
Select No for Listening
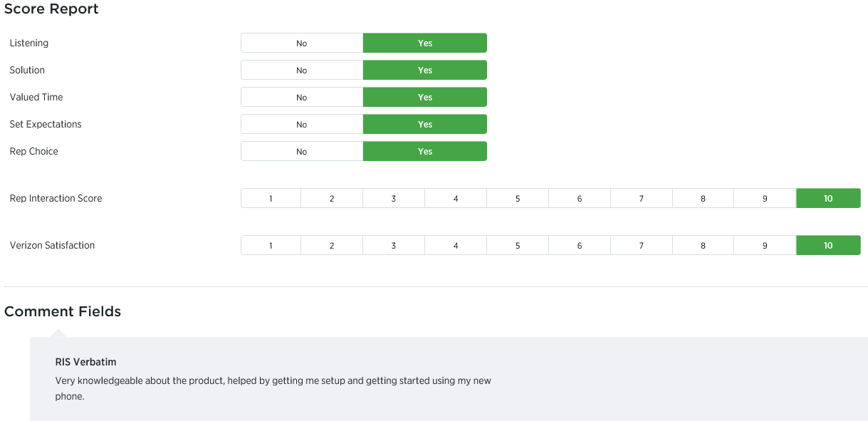pos(302,43)
